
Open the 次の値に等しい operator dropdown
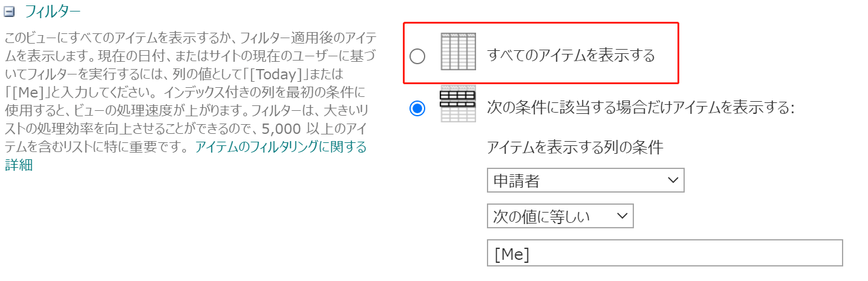pos(560,216)
